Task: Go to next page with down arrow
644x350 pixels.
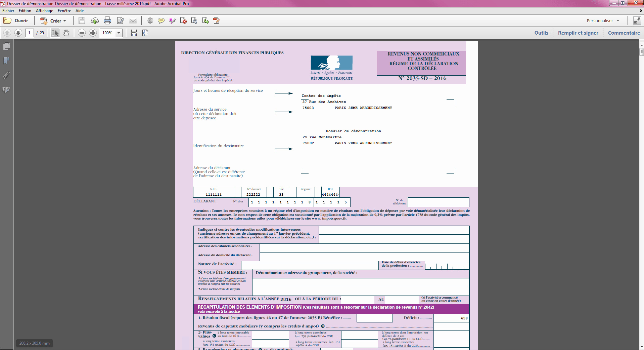Action: pyautogui.click(x=18, y=33)
